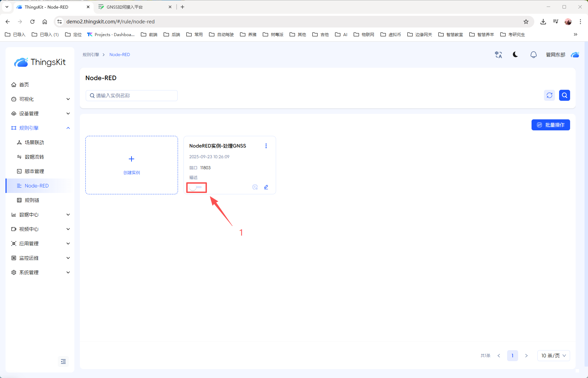Image resolution: width=588 pixels, height=378 pixels.
Task: Click the refresh icon button
Action: 549,95
